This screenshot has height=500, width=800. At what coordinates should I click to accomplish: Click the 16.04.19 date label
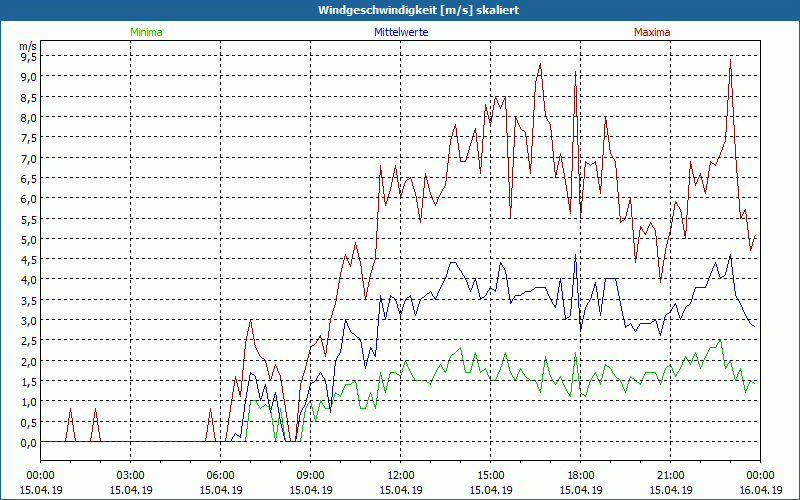click(x=760, y=490)
